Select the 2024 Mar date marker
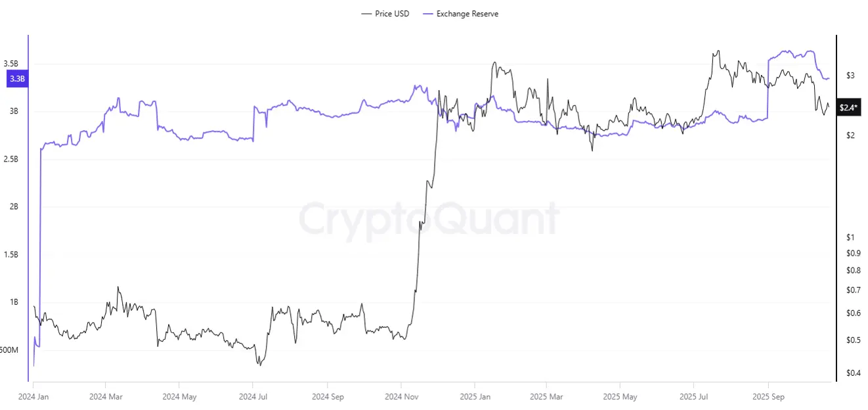The width and height of the screenshot is (868, 410). pos(105,397)
